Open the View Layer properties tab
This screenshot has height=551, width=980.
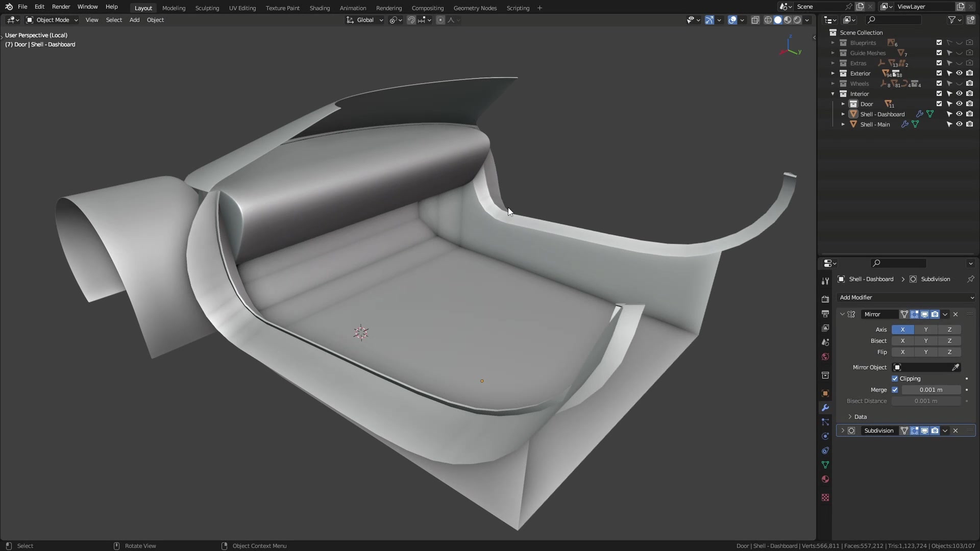825,328
